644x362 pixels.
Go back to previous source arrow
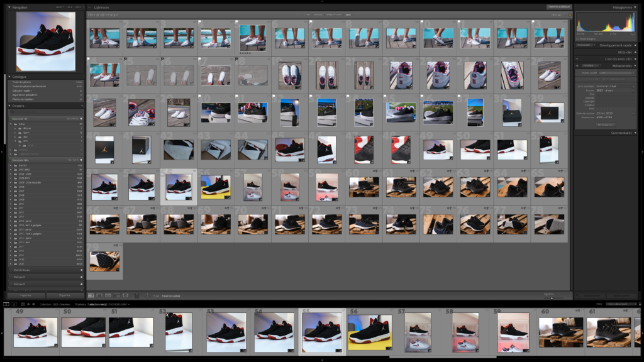click(28, 304)
